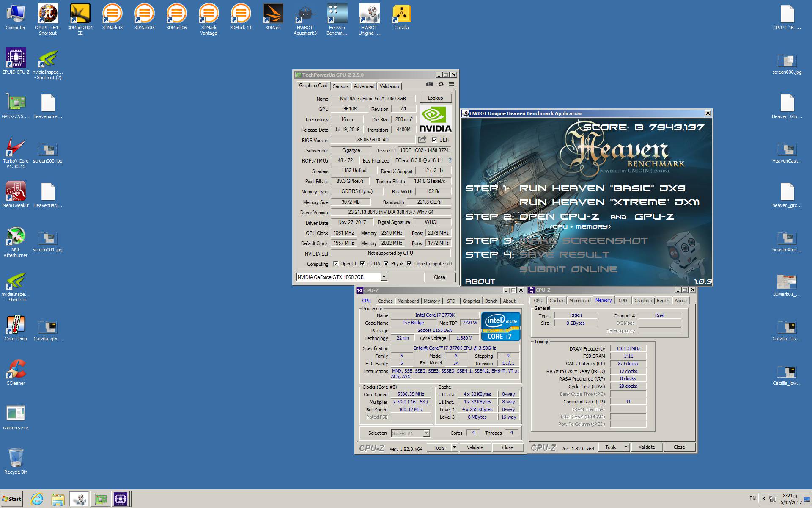Refresh GPU-Z data with refresh icon
The image size is (812, 508).
[441, 84]
